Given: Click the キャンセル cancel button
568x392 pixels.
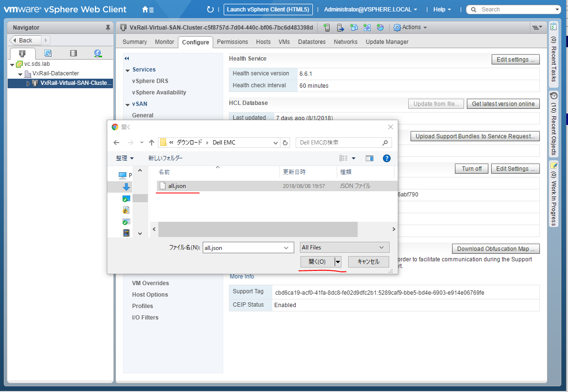Looking at the screenshot, I should click(x=368, y=262).
